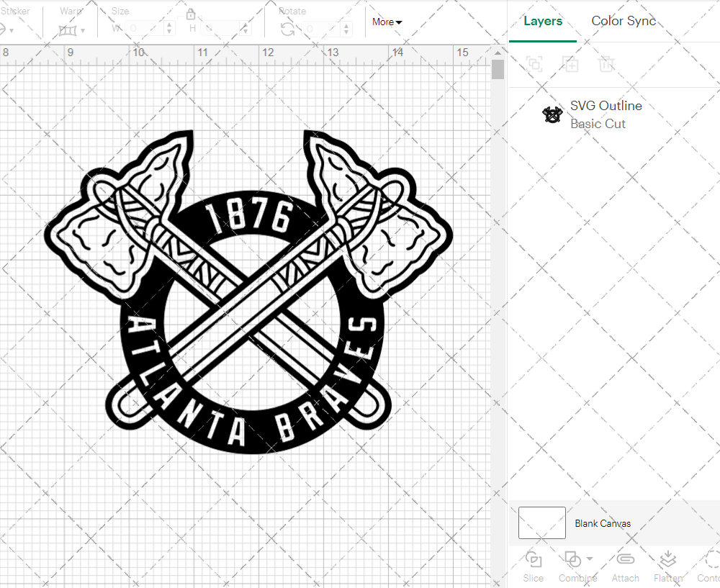Viewport: 720px width, 588px height.
Task: Click the Group layers icon
Action: 534,64
